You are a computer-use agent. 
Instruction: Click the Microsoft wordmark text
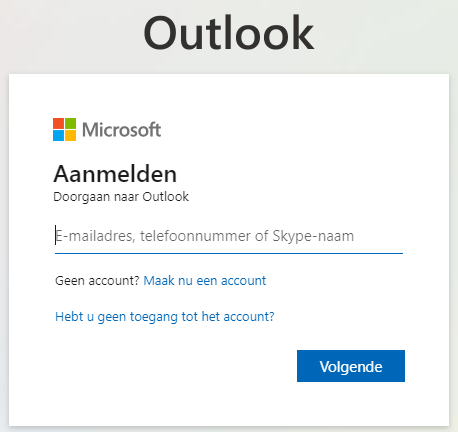pyautogui.click(x=122, y=130)
